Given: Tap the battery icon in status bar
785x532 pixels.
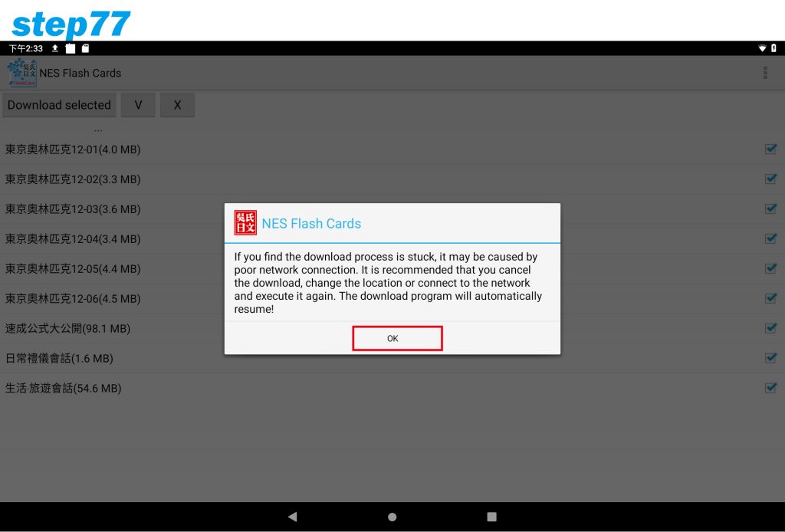Looking at the screenshot, I should [774, 48].
